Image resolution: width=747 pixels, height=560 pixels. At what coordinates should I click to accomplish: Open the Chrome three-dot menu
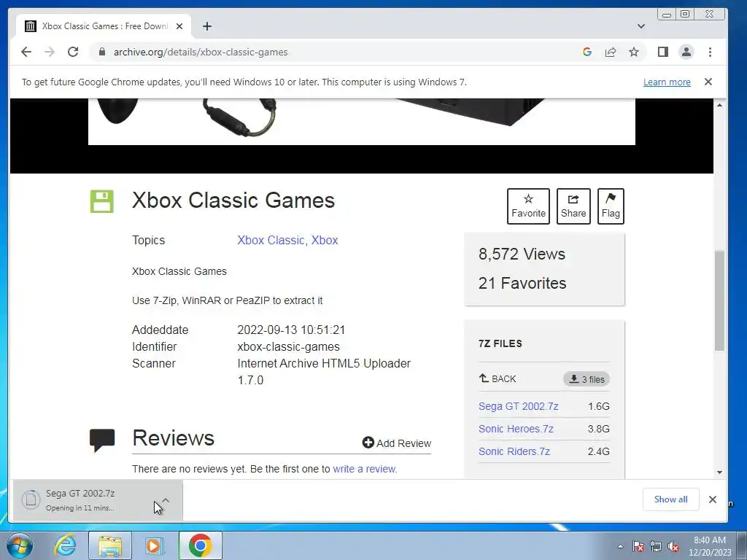[710, 52]
